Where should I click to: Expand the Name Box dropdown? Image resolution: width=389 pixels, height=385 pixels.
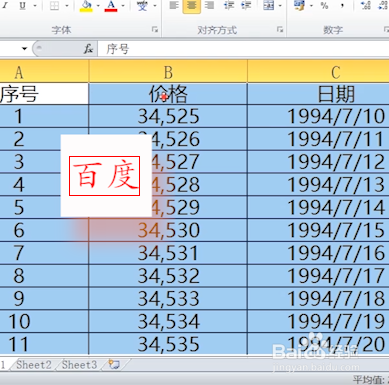24,49
